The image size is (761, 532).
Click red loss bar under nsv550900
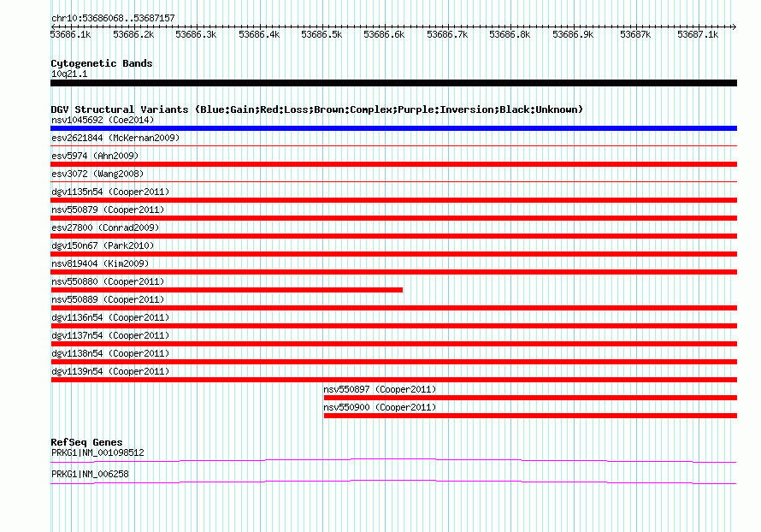coord(530,416)
